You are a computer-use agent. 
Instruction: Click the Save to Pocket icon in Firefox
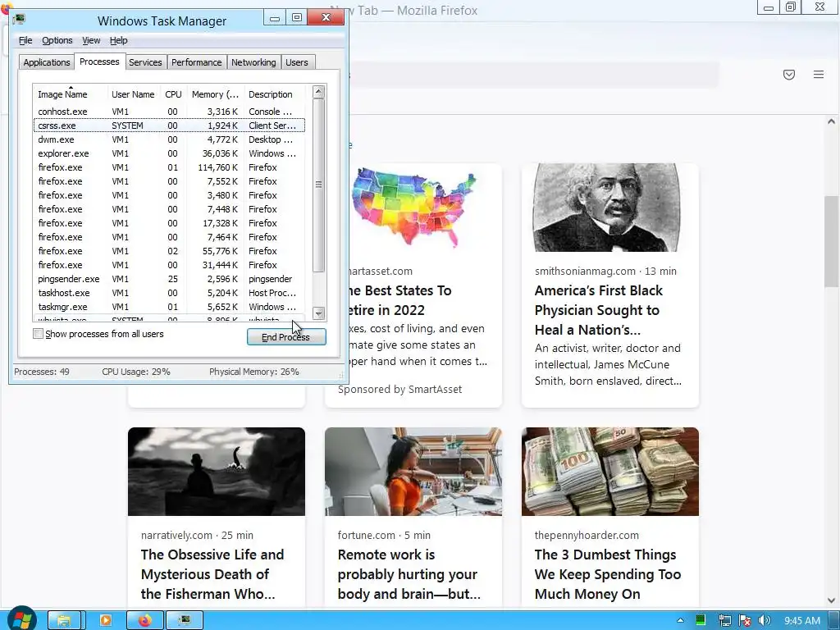788,75
